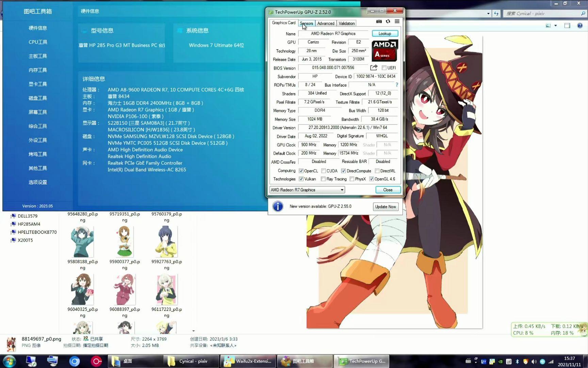
Task: Open 烤鸡工具 in toolbox sidebar
Action: 38,154
